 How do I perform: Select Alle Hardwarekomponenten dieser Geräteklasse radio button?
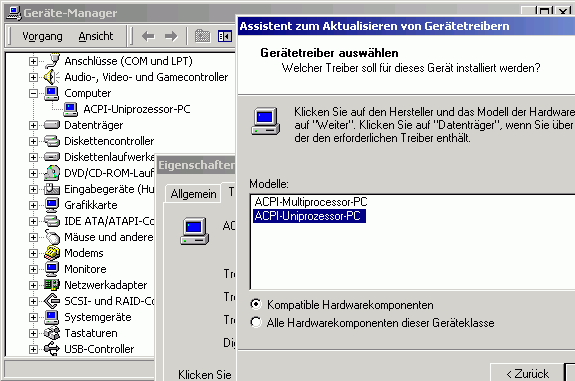point(256,322)
